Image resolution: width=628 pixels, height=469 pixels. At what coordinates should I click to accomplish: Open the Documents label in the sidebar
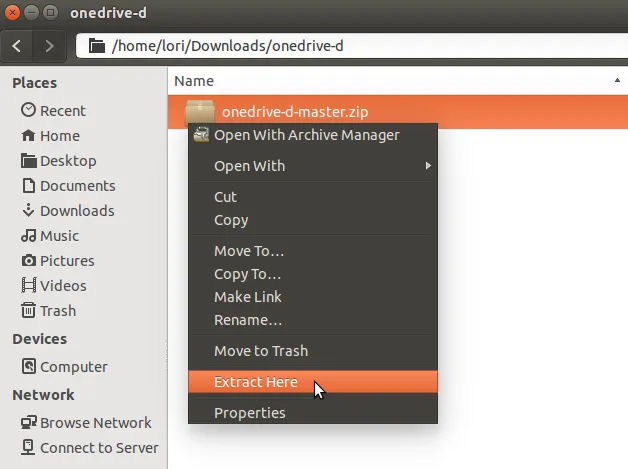click(78, 186)
